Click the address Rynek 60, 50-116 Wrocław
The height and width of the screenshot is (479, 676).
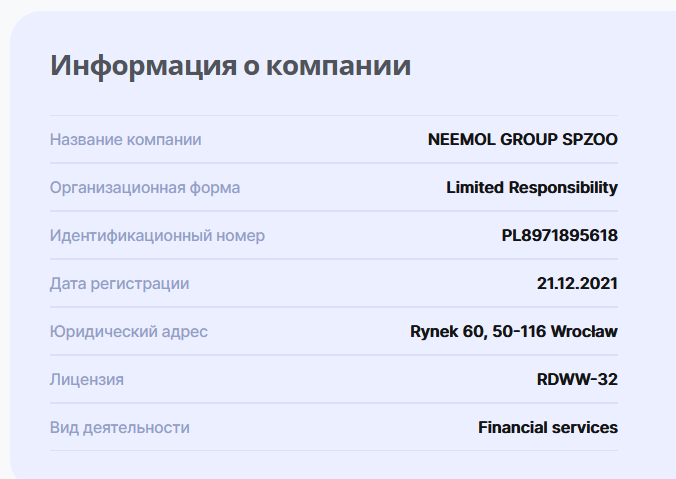pyautogui.click(x=514, y=332)
